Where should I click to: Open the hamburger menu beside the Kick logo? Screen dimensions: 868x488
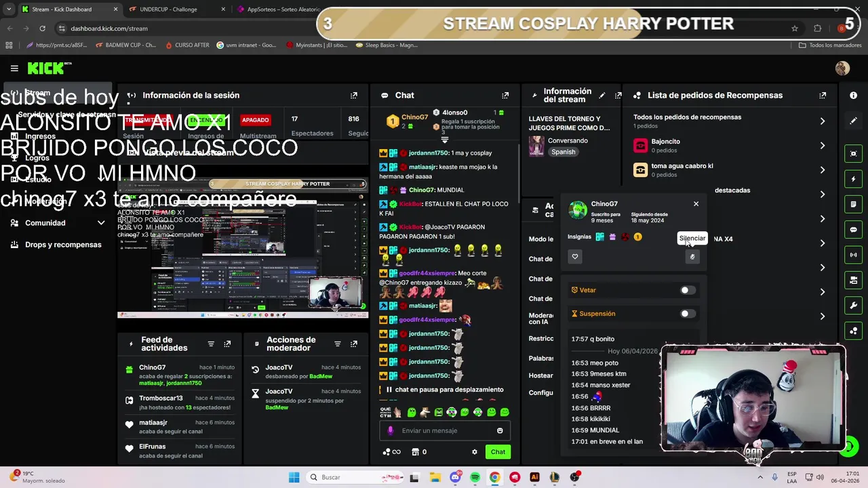pos(14,68)
